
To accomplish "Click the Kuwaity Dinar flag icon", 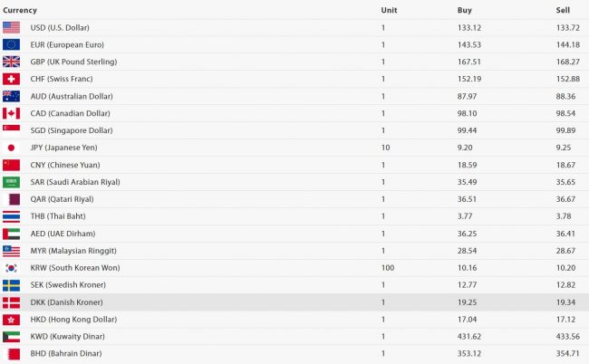I will coord(11,337).
